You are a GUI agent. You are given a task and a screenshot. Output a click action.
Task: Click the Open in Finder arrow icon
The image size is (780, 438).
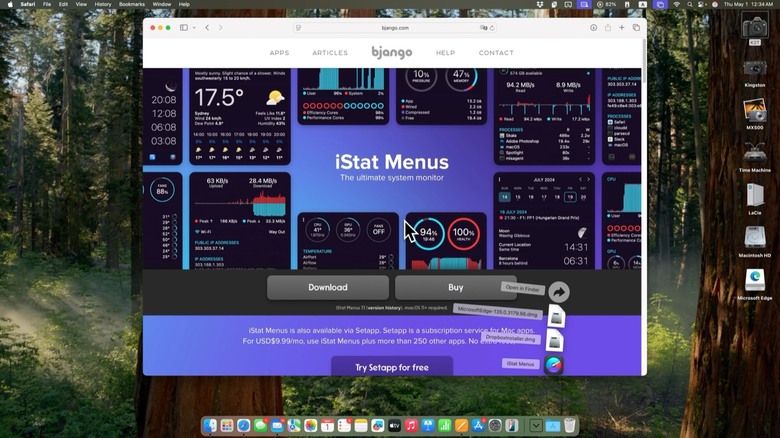pos(559,292)
